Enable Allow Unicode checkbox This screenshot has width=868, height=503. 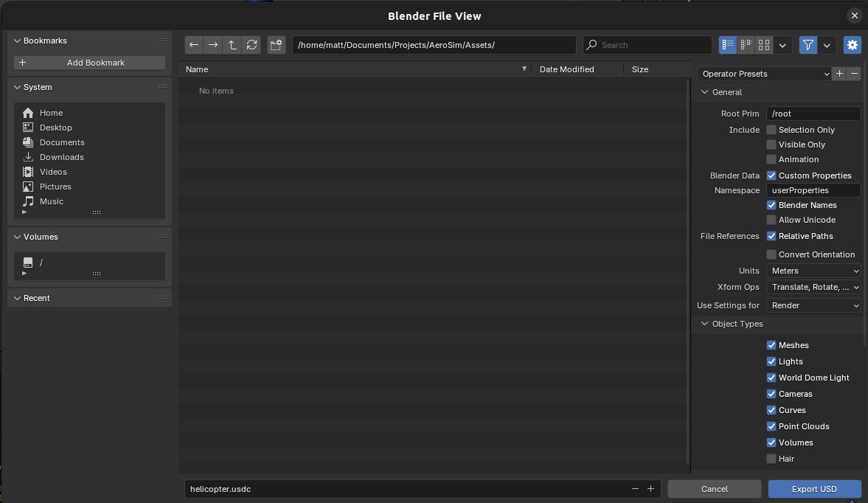click(771, 220)
